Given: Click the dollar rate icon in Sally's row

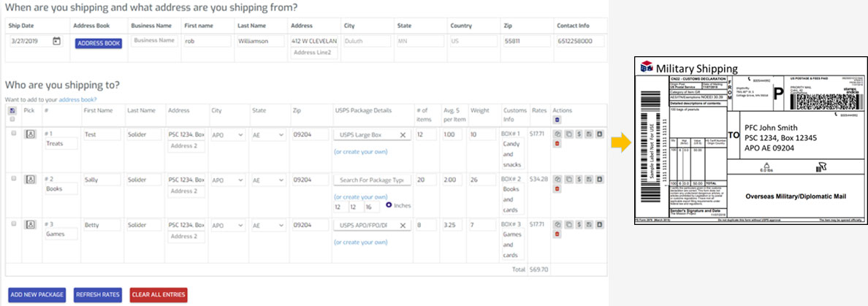Looking at the screenshot, I should [578, 180].
